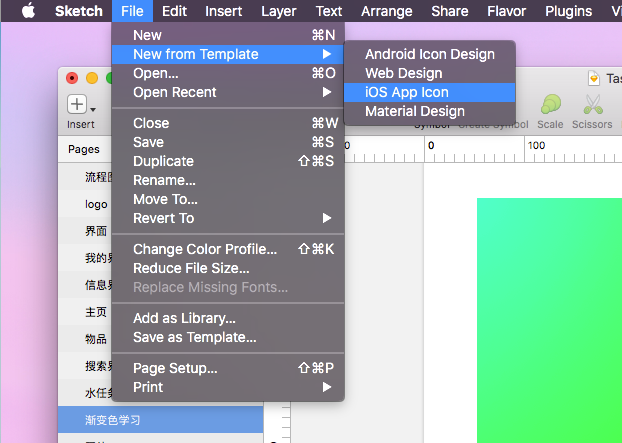Select the 渐变色学习 page
622x443 pixels.
click(x=161, y=420)
